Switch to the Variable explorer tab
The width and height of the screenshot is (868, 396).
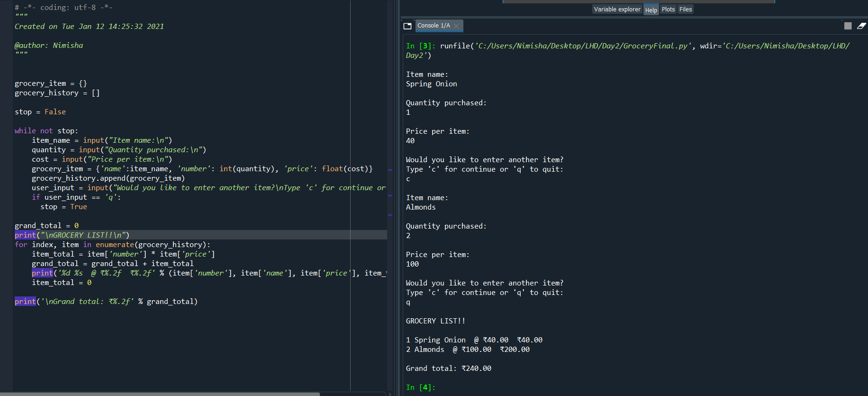pyautogui.click(x=617, y=9)
